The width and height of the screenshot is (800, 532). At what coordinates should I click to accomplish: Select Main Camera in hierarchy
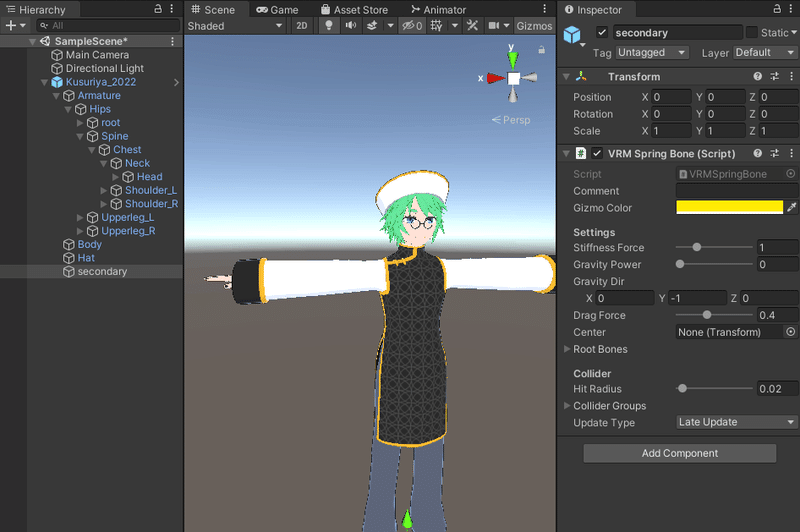pyautogui.click(x=97, y=55)
